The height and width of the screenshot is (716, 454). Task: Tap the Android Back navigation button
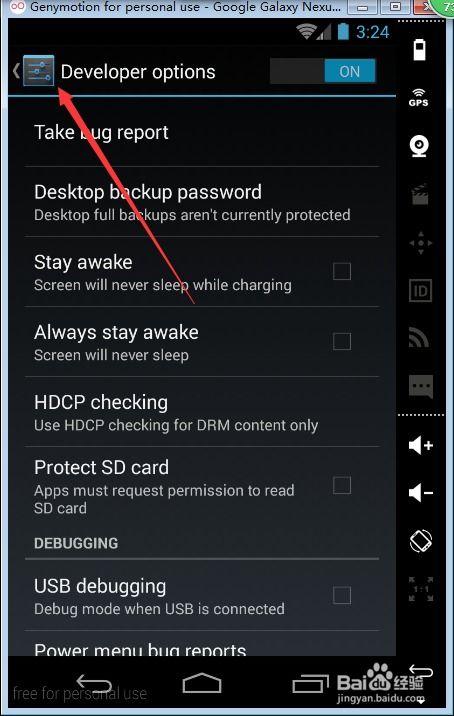(94, 683)
